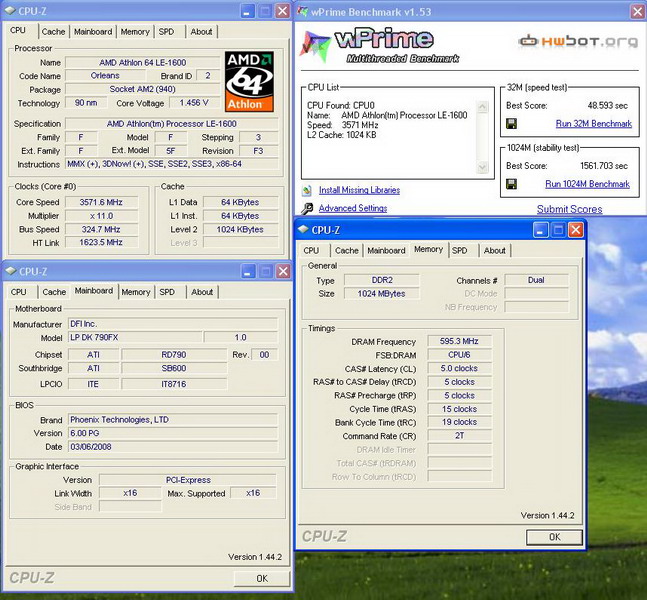Open About tab in top-left CPU-Z window
This screenshot has height=600, width=647.
[201, 32]
